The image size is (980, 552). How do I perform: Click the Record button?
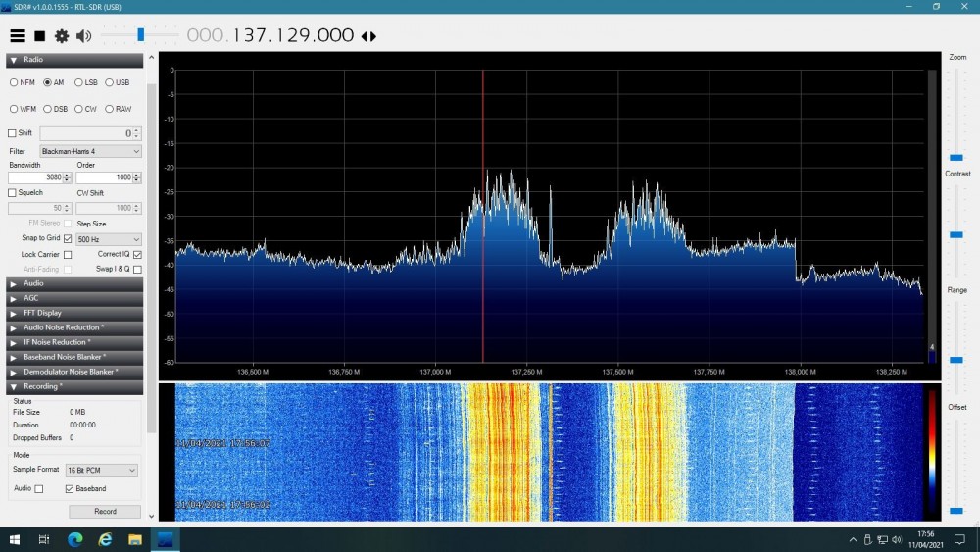click(105, 512)
